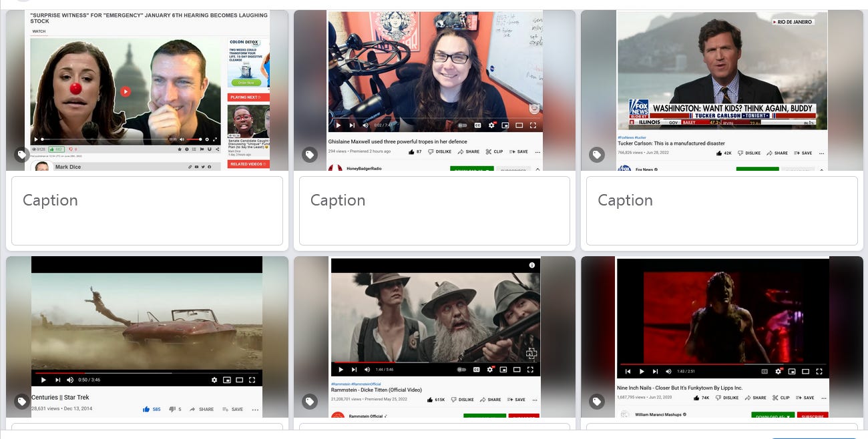Click SAVE under the Star Trek video

click(x=234, y=410)
